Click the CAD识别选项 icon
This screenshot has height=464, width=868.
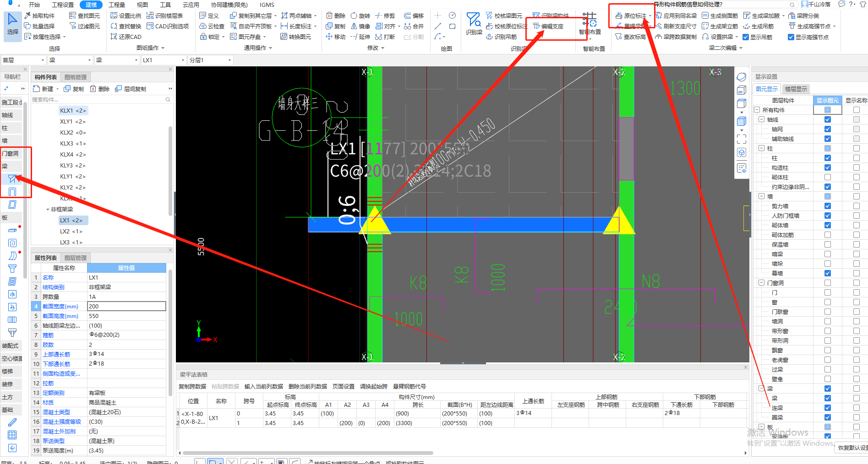click(150, 26)
